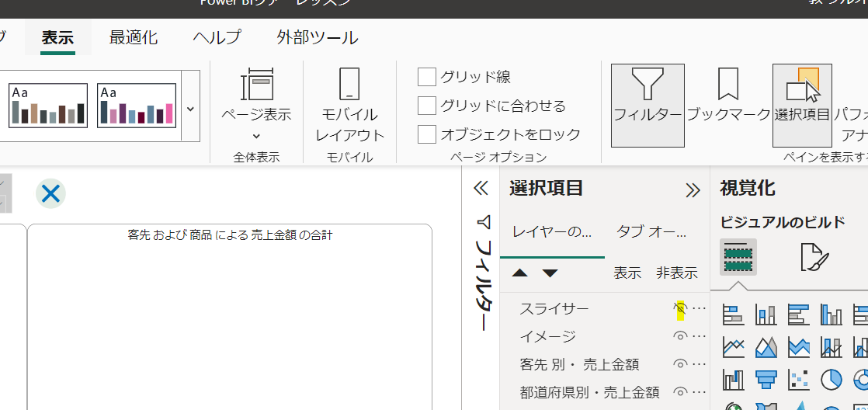868x410 pixels.
Task: Click the 非表示 button to hide all
Action: tap(676, 273)
